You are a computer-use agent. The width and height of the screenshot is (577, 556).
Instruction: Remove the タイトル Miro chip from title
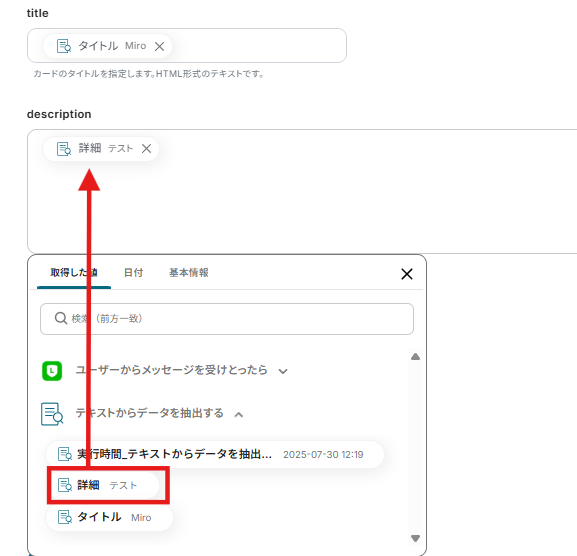pyautogui.click(x=159, y=46)
